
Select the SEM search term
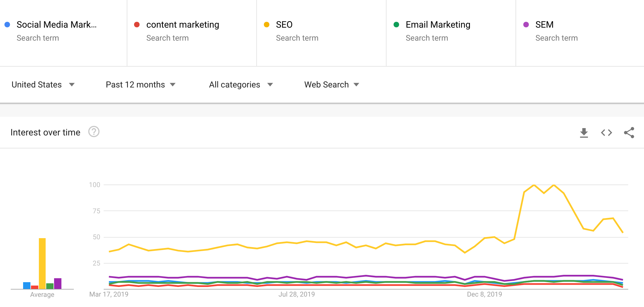544,25
